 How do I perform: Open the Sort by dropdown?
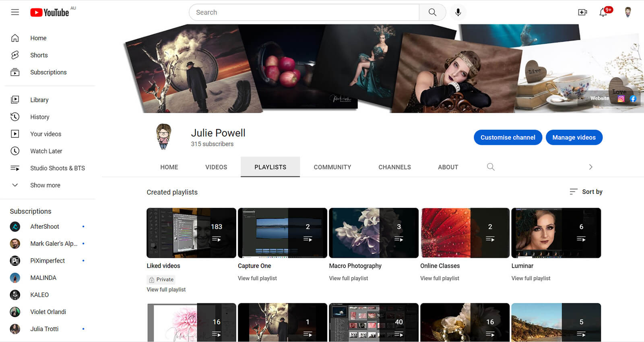click(586, 192)
